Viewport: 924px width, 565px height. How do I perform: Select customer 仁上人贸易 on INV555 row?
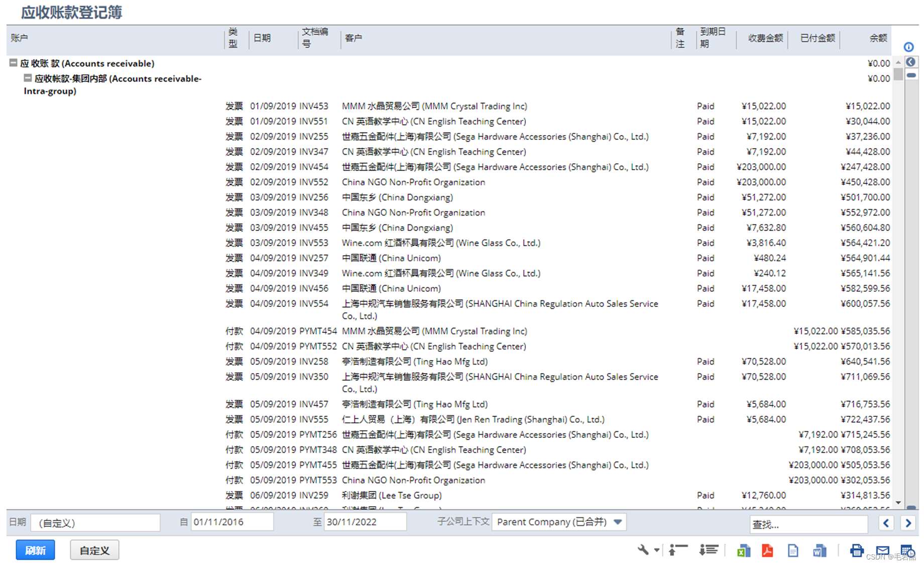click(473, 419)
